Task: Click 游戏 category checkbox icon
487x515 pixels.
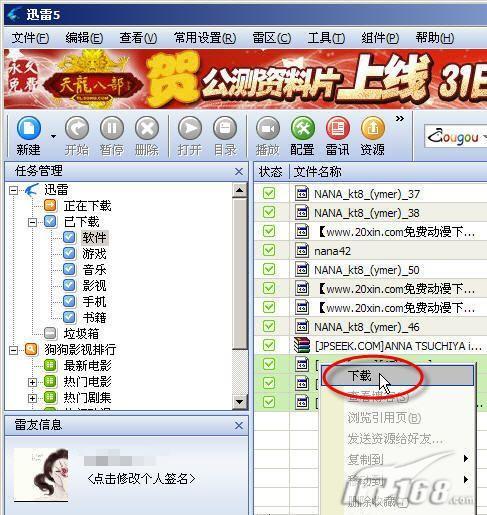Action: point(69,253)
